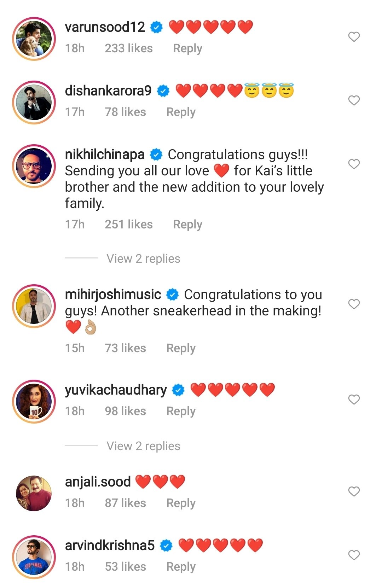Visit mihirjoshimusic's profile via username
The height and width of the screenshot is (588, 382).
tap(113, 295)
